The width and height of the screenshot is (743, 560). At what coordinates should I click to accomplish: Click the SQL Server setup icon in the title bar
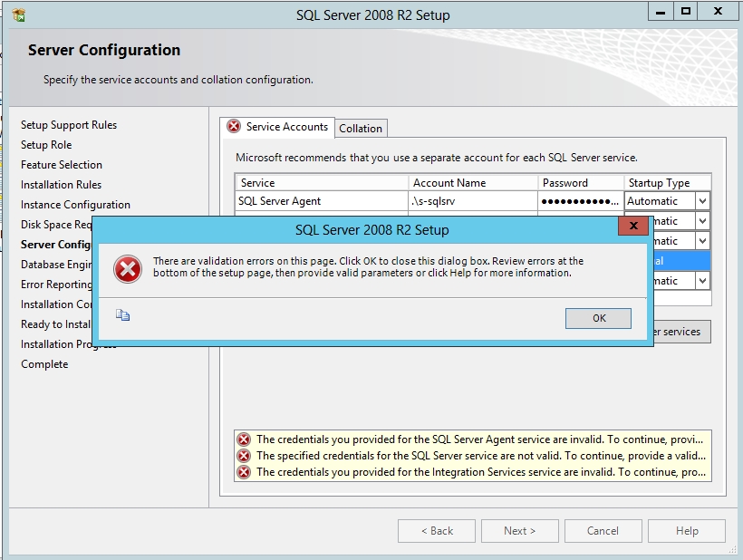(x=19, y=15)
